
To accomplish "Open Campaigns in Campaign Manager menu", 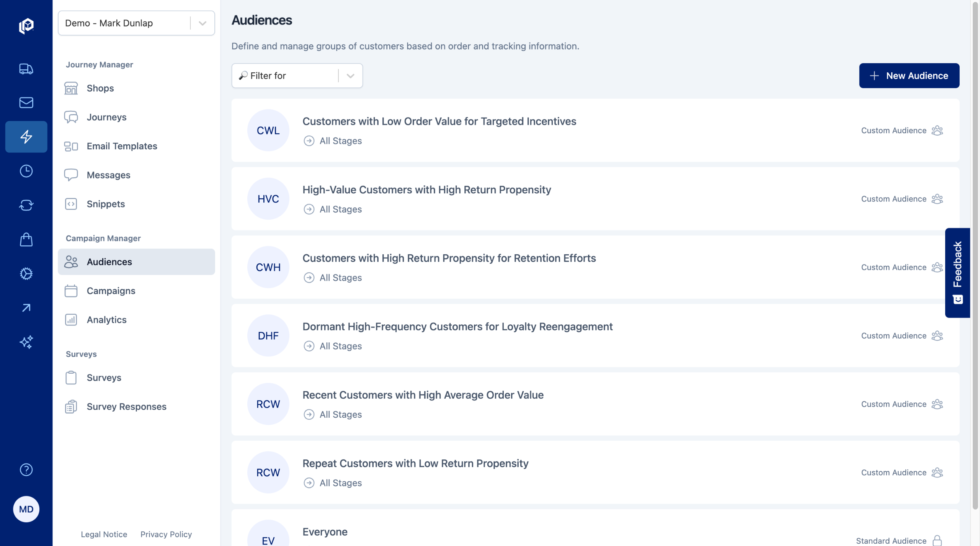I will click(111, 291).
